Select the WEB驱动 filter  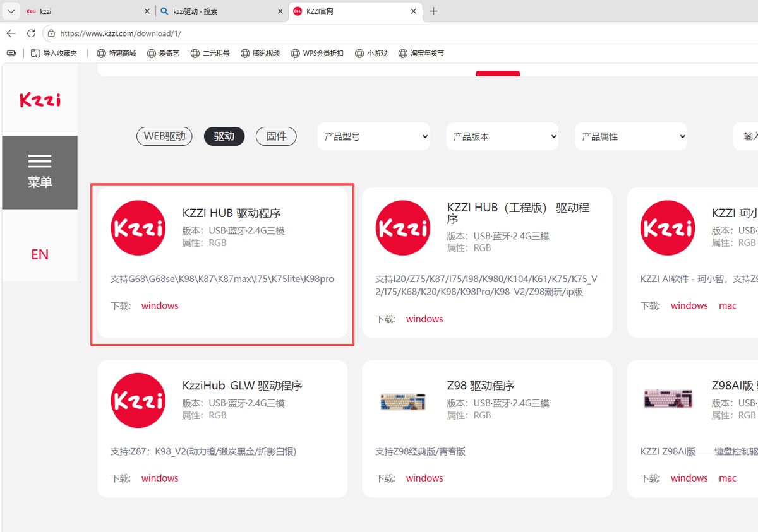coord(164,136)
